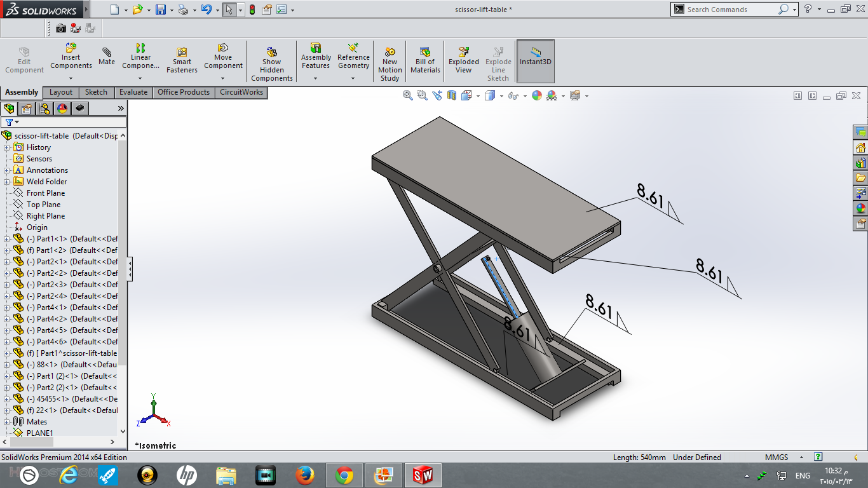Click the Undo icon
Viewport: 868px width, 488px height.
pyautogui.click(x=205, y=10)
